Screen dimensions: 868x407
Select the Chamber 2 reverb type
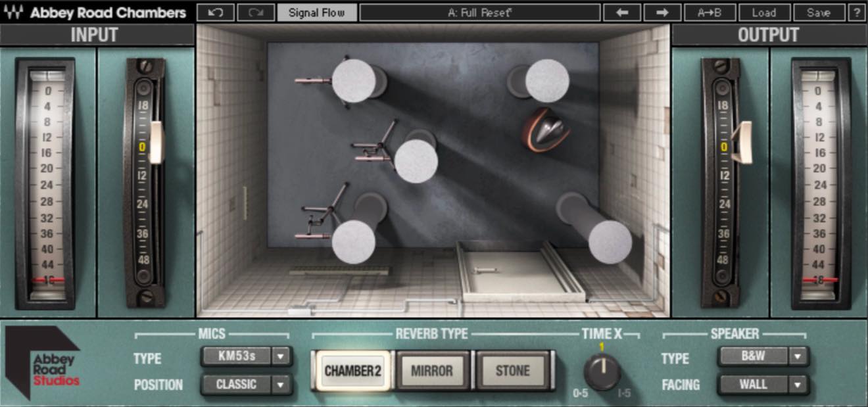coord(352,371)
